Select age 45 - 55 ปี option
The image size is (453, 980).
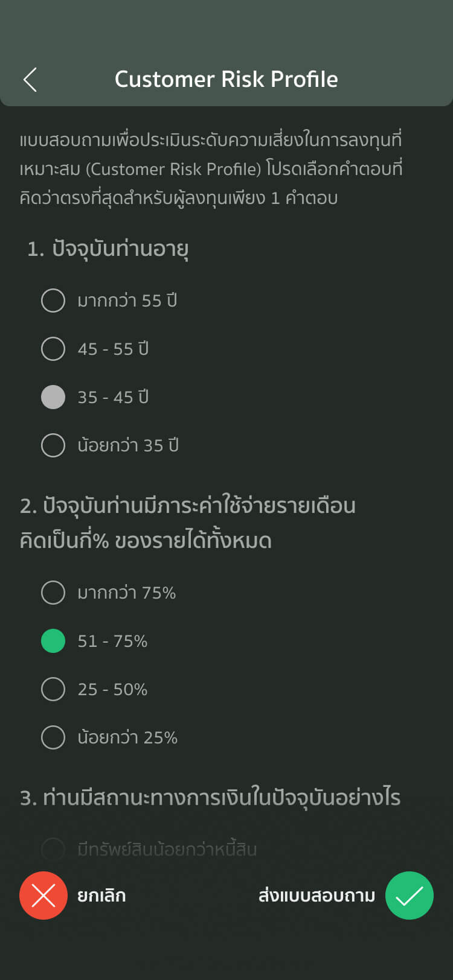point(53,349)
